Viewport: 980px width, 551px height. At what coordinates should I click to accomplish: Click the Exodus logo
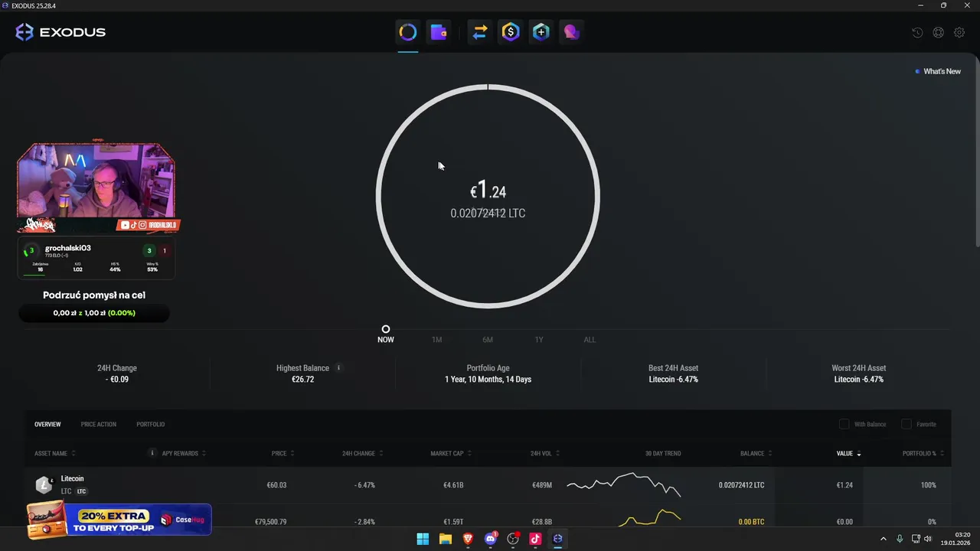coord(60,32)
